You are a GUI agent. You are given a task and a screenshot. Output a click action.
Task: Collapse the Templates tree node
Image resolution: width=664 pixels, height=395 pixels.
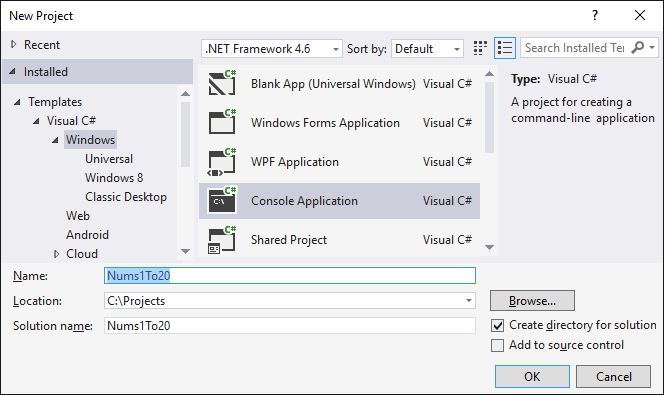click(17, 102)
